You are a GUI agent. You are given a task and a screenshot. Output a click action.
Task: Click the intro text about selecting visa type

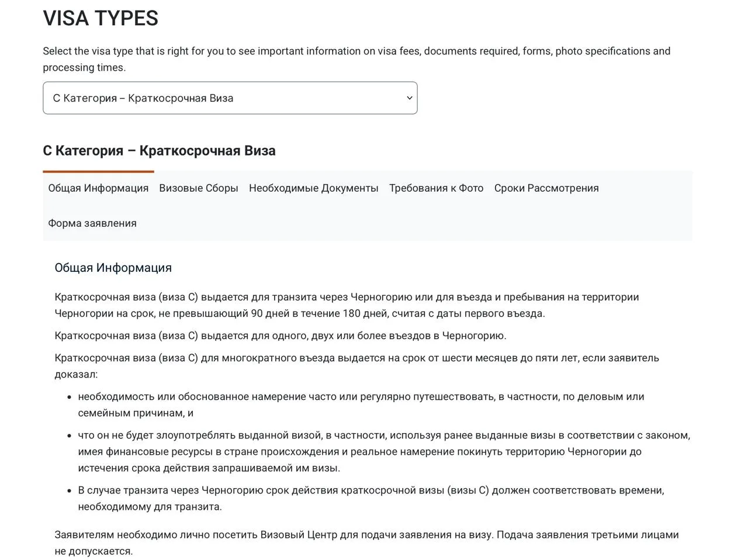click(x=356, y=59)
